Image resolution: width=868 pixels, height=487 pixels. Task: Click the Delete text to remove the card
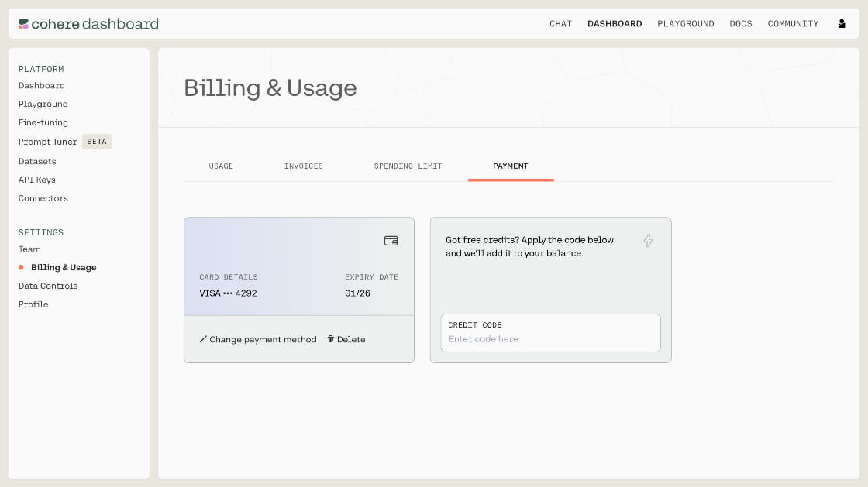[351, 339]
